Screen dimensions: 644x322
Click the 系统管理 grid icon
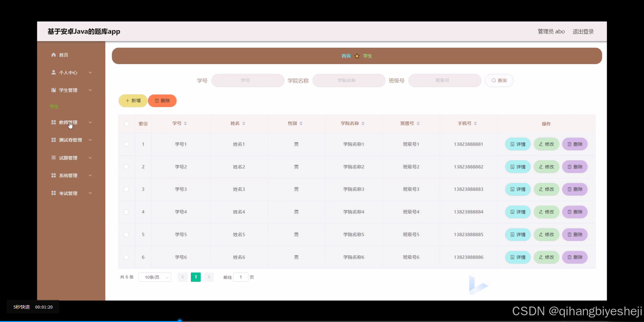coord(53,175)
